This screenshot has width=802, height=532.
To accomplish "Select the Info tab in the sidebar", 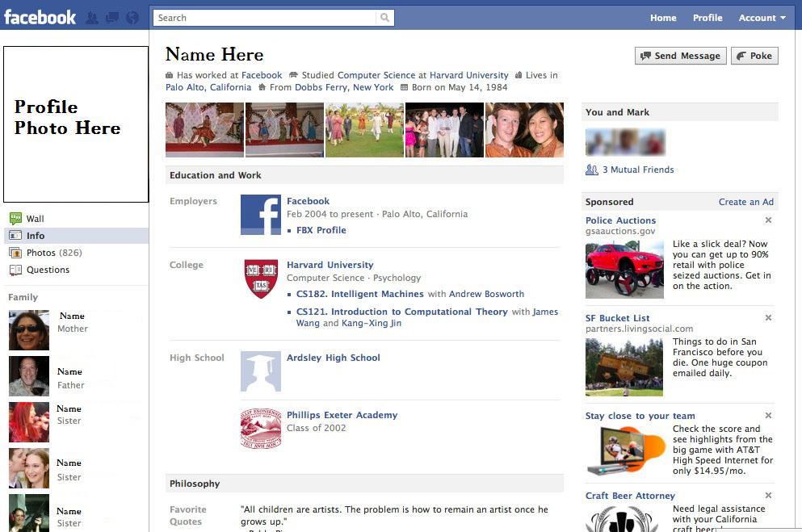I will (76, 236).
